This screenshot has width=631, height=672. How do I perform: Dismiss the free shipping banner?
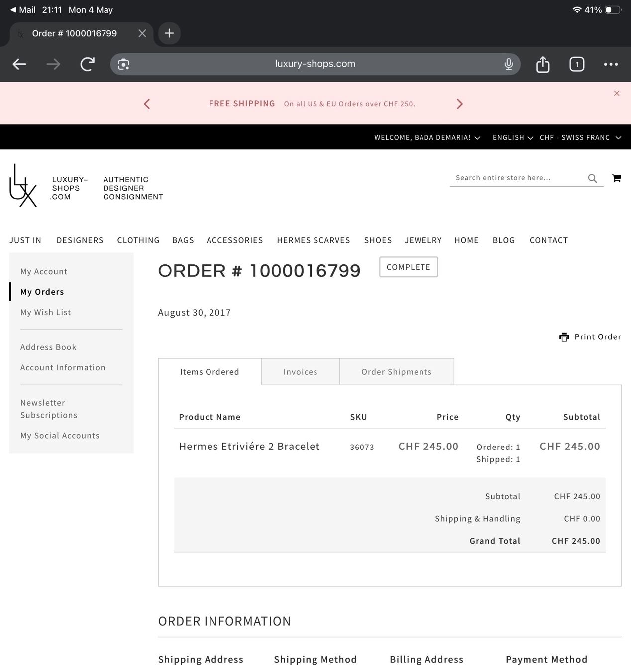(x=617, y=93)
